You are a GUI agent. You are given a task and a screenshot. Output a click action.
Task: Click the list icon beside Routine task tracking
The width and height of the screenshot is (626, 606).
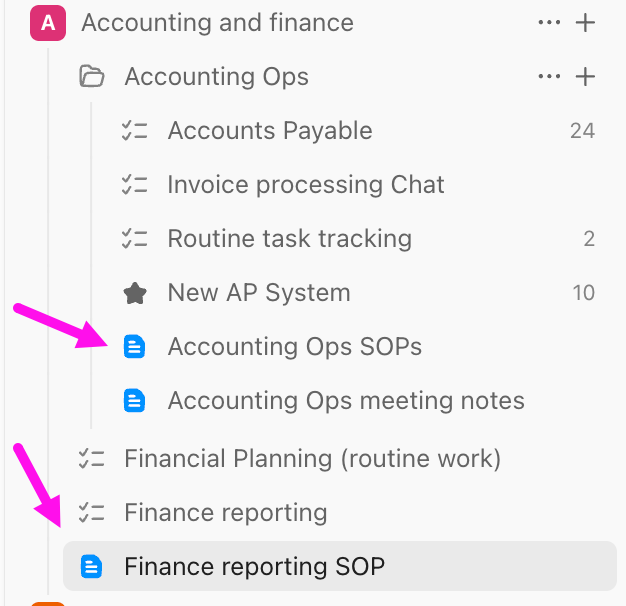coord(134,238)
